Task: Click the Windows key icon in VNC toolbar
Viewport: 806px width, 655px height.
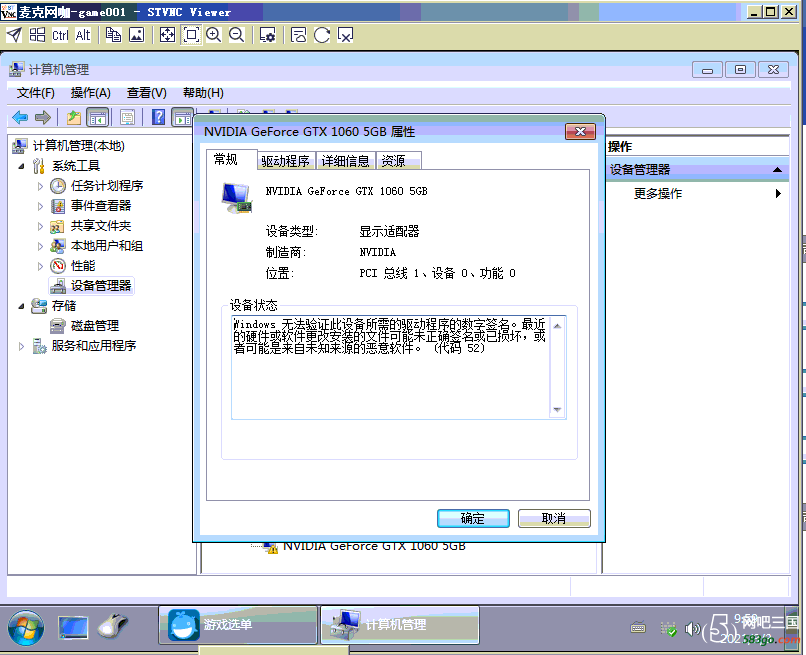Action: click(37, 35)
